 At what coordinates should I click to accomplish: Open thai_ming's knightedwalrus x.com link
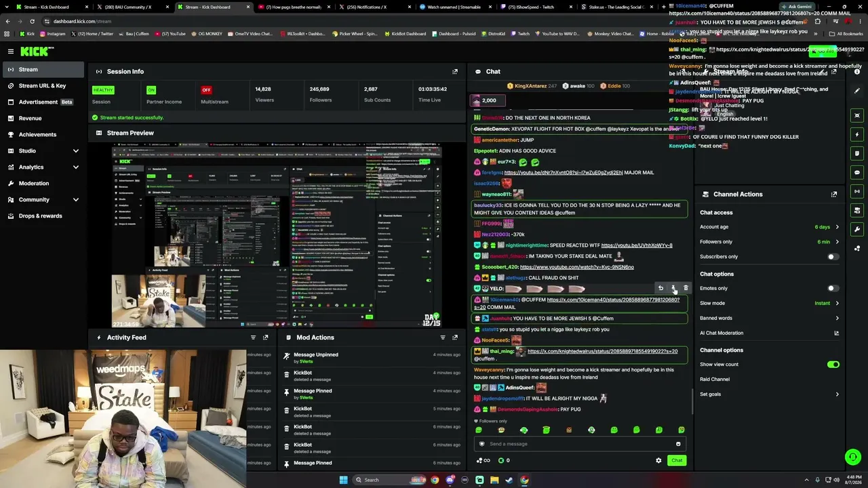coord(603,351)
